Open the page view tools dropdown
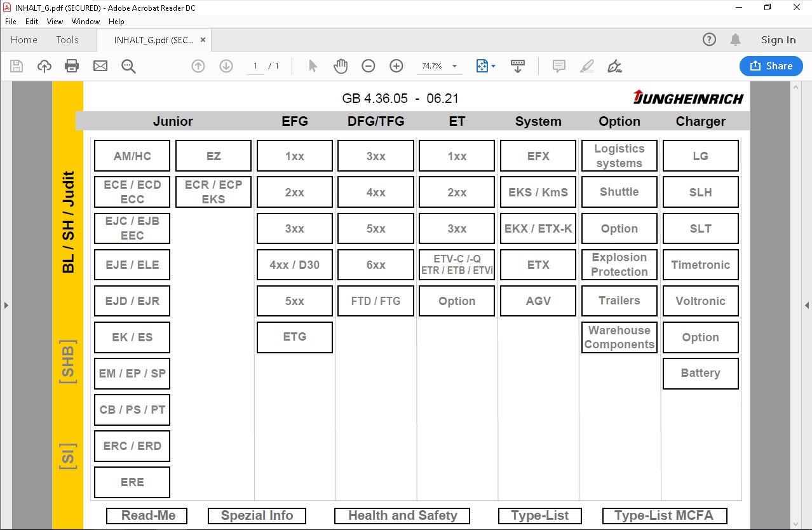 pyautogui.click(x=485, y=65)
